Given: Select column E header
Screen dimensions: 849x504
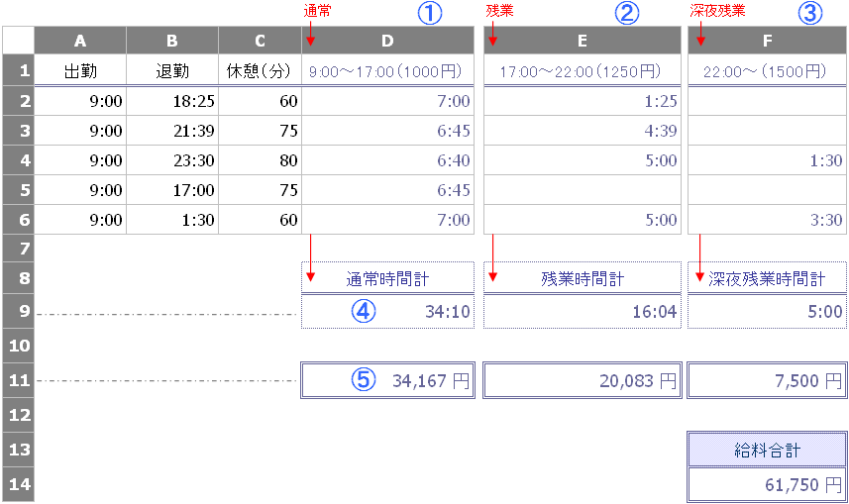Looking at the screenshot, I should 583,41.
